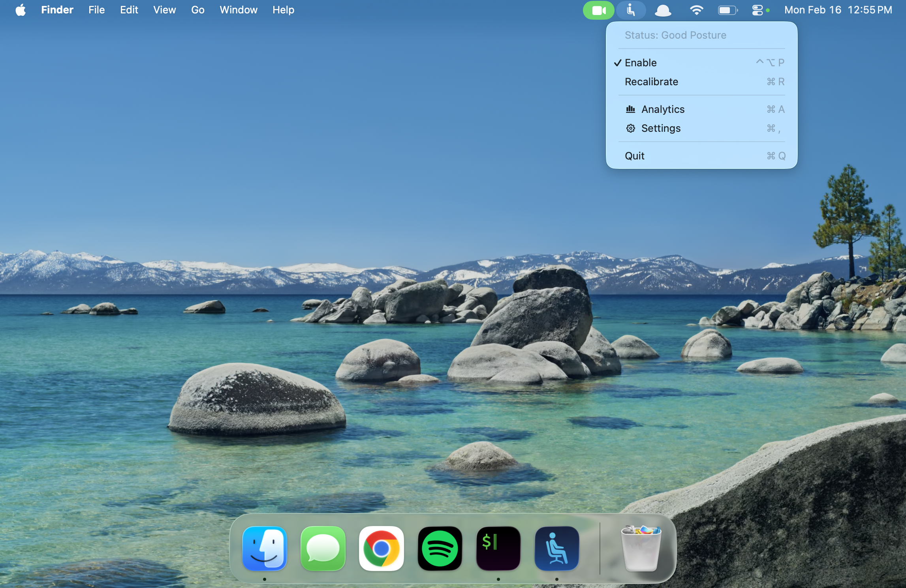The image size is (906, 588).
Task: Open the Apple menu
Action: coord(21,10)
